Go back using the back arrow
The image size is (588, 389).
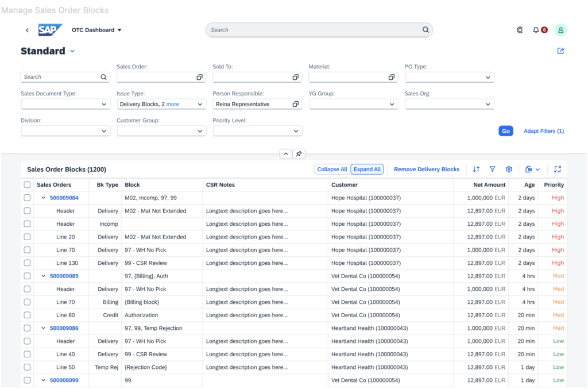[x=27, y=30]
